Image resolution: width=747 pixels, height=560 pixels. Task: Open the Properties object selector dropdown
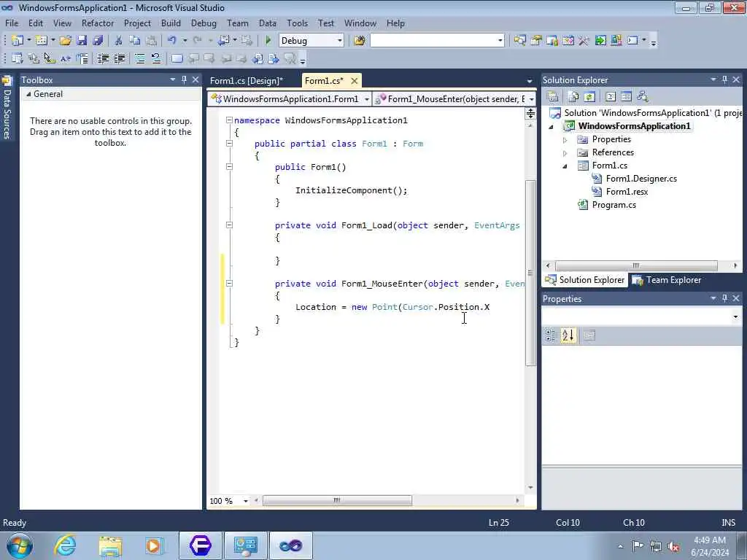735,316
